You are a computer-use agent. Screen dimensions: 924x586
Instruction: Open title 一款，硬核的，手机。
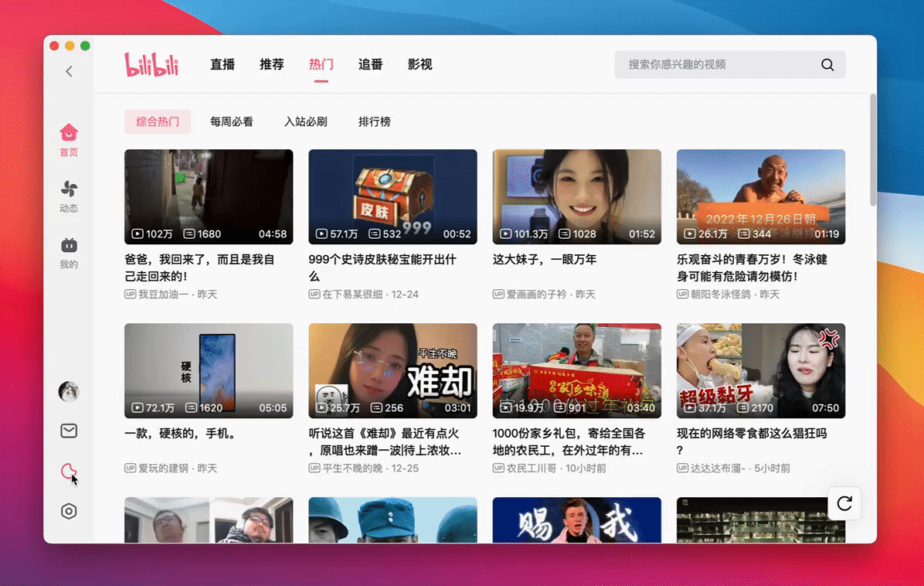tap(182, 433)
